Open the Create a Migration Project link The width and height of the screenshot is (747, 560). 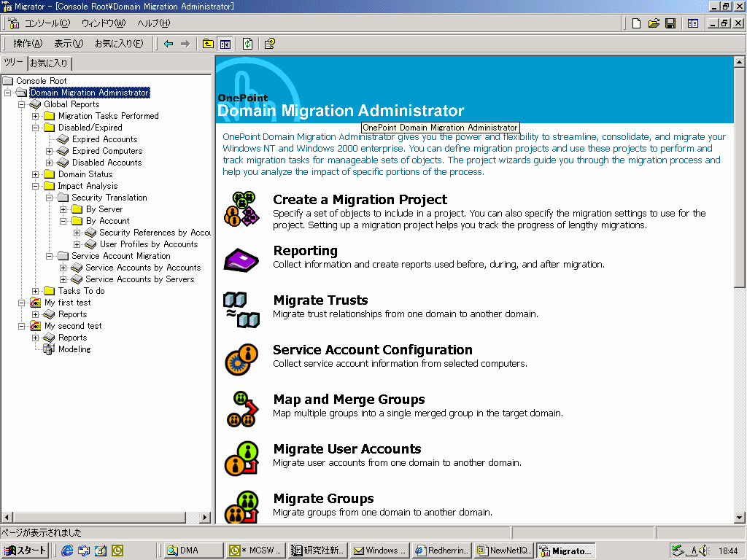click(x=360, y=200)
